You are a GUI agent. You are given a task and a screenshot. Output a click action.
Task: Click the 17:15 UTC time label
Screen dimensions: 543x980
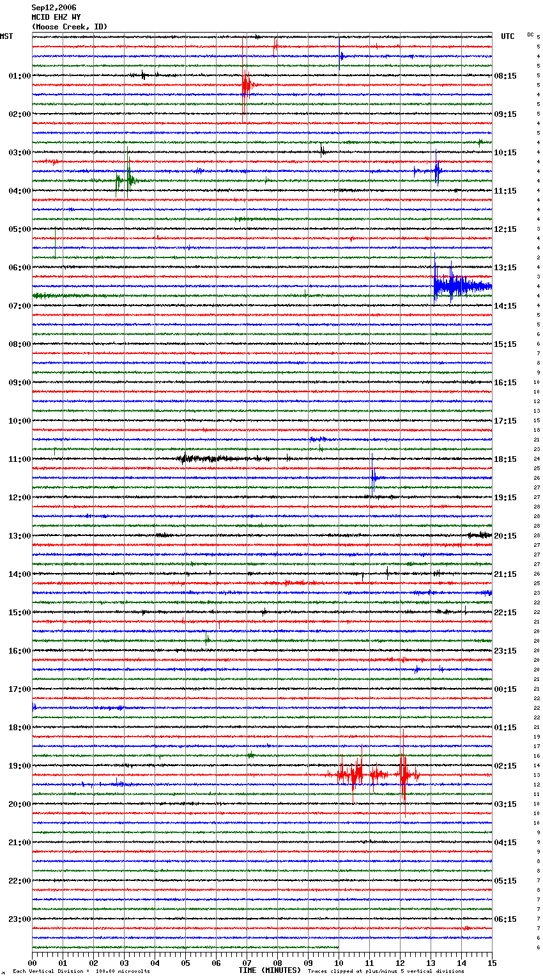[x=505, y=421]
